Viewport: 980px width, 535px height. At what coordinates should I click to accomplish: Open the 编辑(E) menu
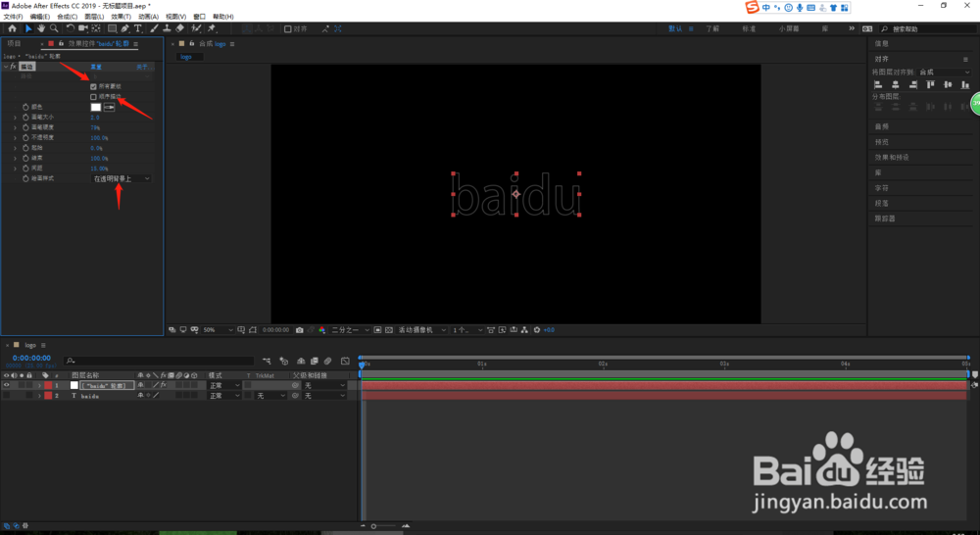coord(40,17)
